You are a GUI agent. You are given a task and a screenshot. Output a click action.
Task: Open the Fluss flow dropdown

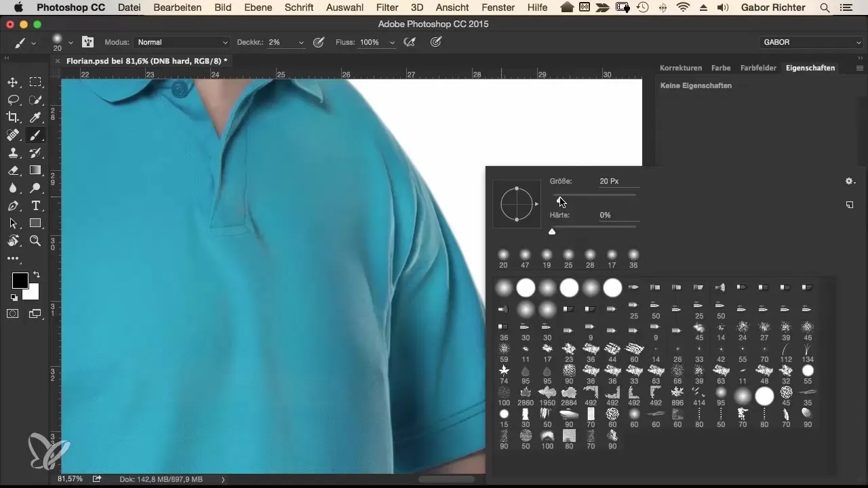(392, 42)
